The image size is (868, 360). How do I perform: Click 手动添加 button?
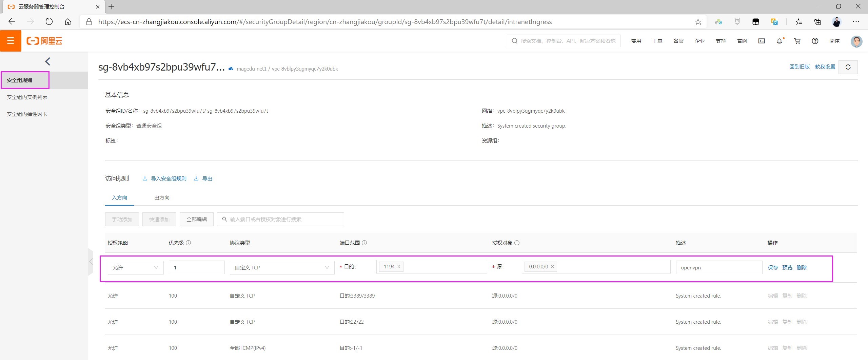click(122, 219)
